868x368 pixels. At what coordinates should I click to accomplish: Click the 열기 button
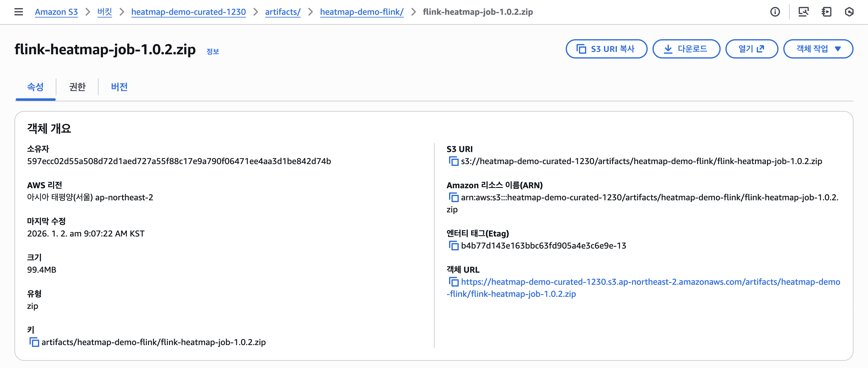click(x=751, y=49)
